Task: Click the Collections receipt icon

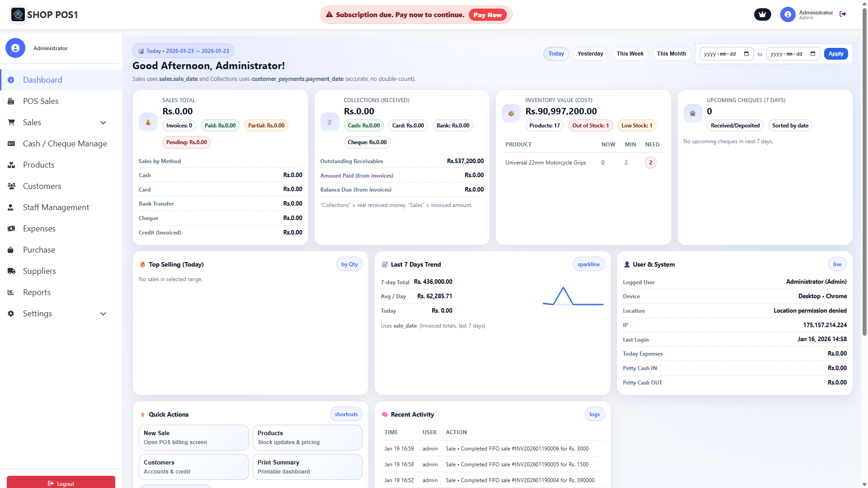Action: (x=330, y=122)
